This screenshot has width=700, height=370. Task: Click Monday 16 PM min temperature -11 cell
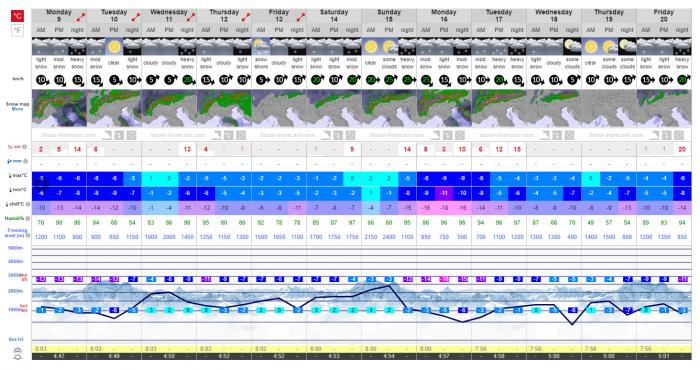point(444,194)
